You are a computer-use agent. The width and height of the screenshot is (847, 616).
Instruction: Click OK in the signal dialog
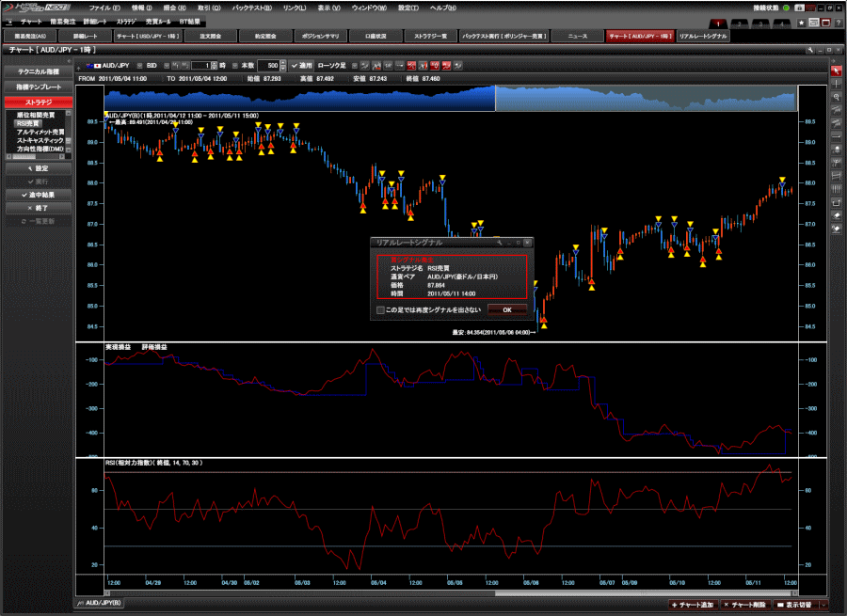point(507,310)
